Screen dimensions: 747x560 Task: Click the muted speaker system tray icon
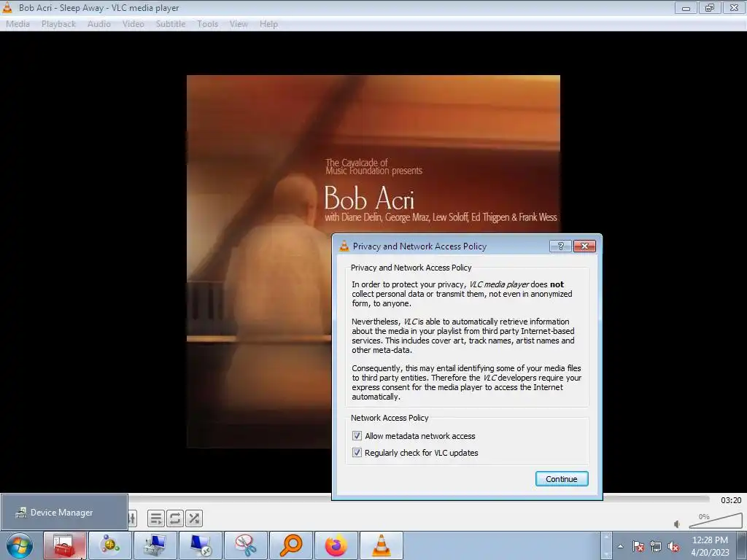[673, 546]
